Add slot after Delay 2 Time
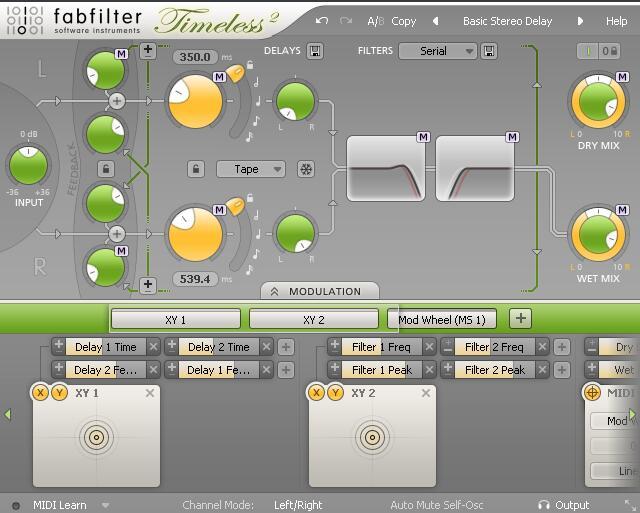The height and width of the screenshot is (513, 640). pyautogui.click(x=286, y=347)
